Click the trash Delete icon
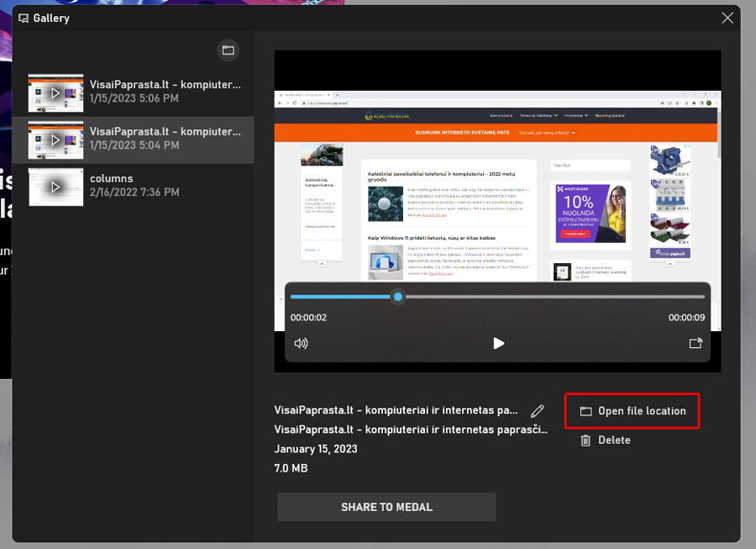Screen dimensions: 756x549 coord(585,440)
